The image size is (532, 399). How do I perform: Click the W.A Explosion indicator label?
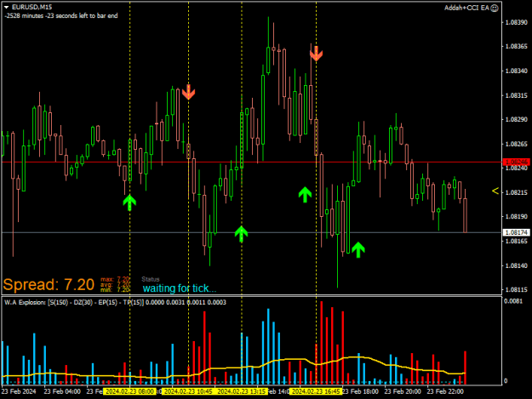tap(115, 302)
